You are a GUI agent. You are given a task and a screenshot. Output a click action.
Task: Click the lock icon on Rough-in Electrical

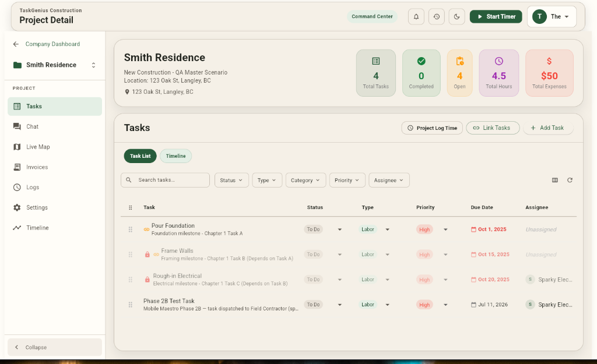(147, 280)
